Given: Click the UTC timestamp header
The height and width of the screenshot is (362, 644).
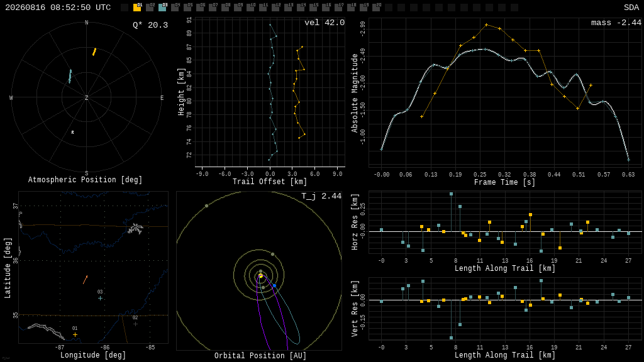Looking at the screenshot, I should coord(58,8).
